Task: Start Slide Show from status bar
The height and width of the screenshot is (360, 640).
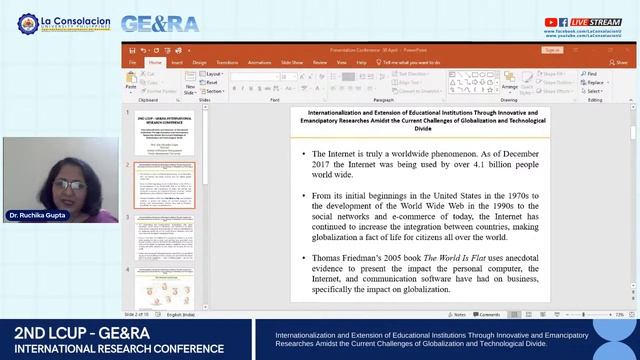Action: click(557, 315)
